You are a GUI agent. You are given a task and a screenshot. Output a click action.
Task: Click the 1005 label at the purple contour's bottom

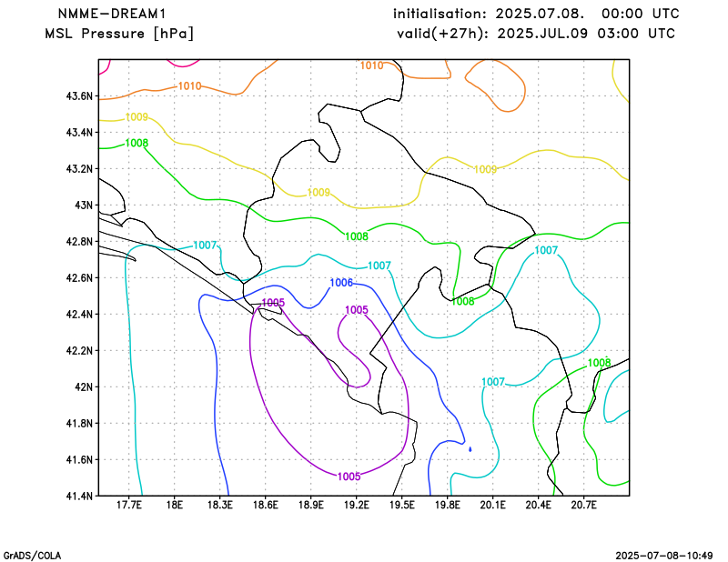(x=349, y=477)
